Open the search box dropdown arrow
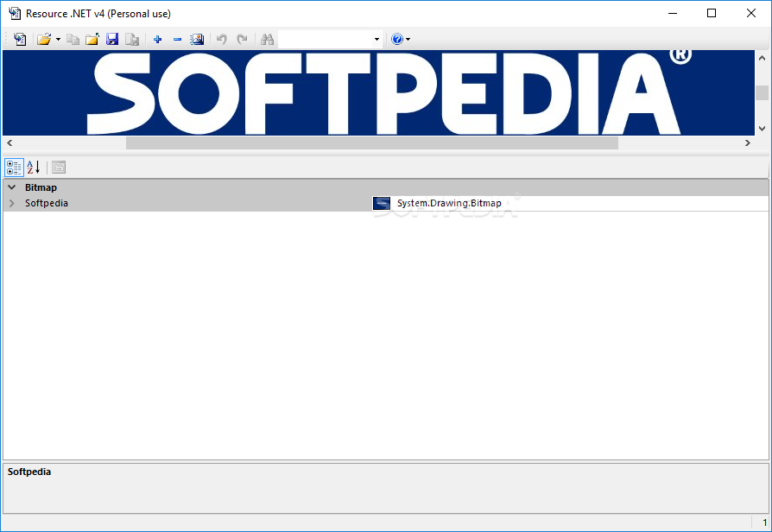The image size is (772, 532). (x=377, y=40)
